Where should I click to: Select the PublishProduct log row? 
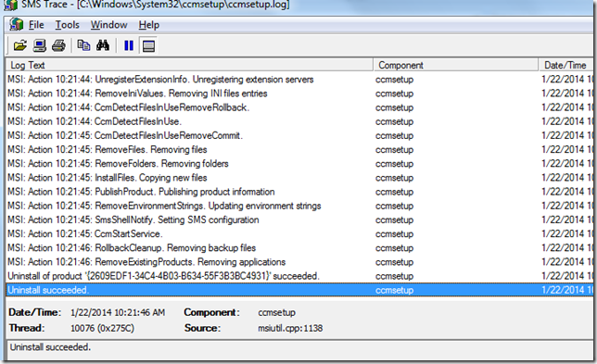[x=299, y=192]
